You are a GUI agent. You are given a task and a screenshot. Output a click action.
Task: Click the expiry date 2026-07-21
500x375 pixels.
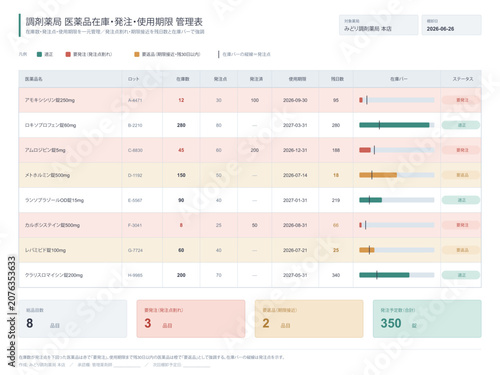pyautogui.click(x=295, y=250)
